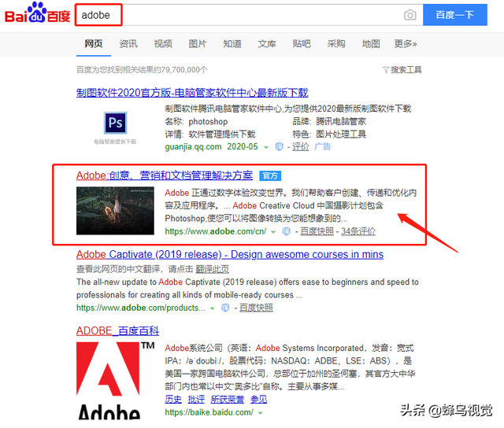The width and height of the screenshot is (504, 428).
Task: Click the 广告 label
Action: coord(322,147)
